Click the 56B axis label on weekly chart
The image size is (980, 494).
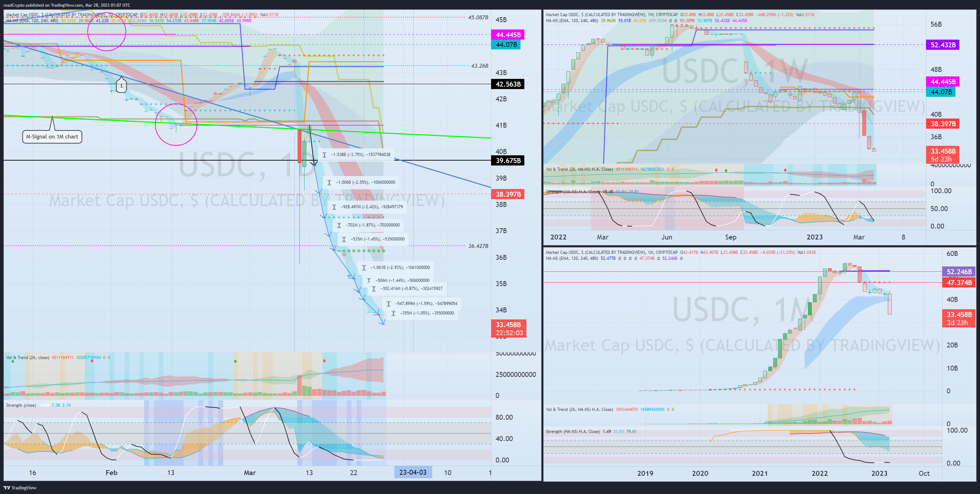[936, 24]
